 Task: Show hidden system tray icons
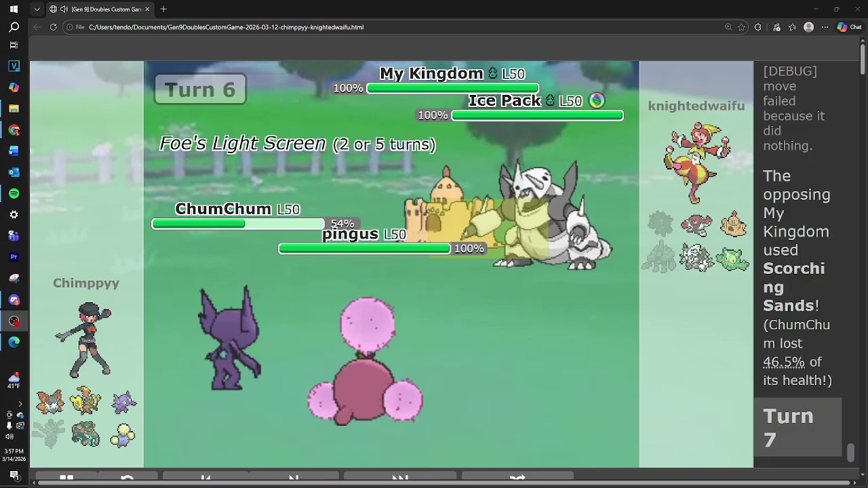pyautogui.click(x=20, y=404)
